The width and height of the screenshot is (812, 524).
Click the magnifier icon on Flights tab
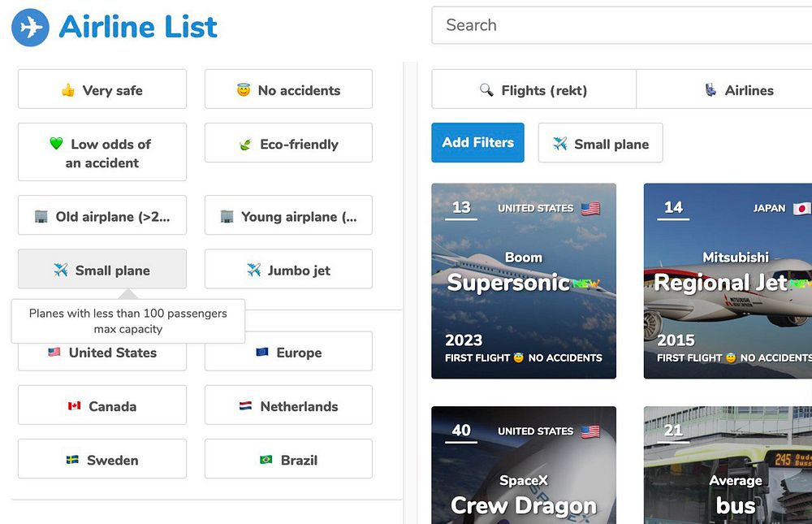point(486,90)
